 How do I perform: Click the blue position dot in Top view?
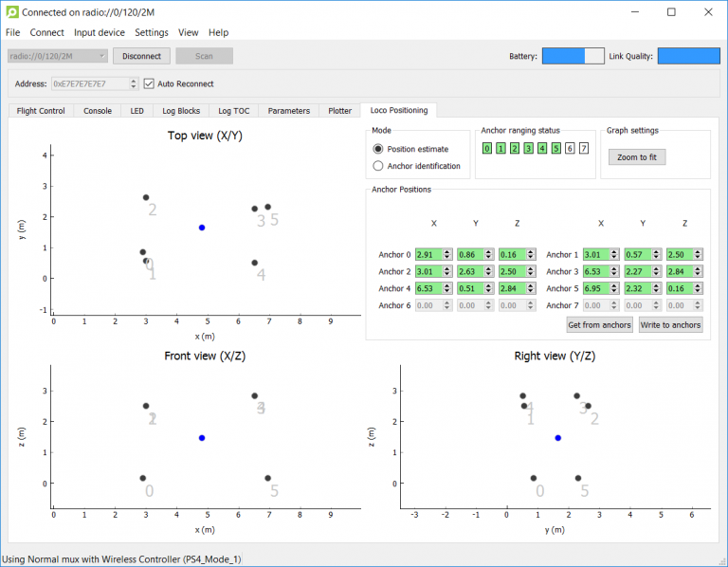click(x=202, y=228)
